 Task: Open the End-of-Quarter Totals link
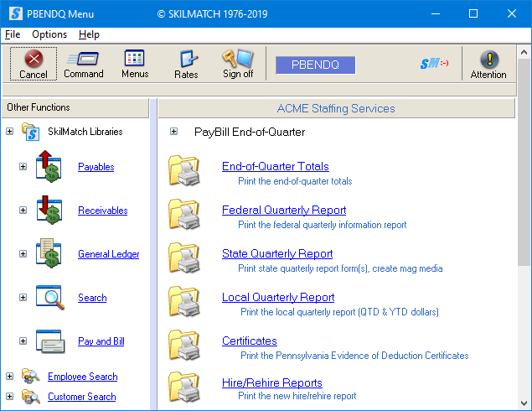(x=275, y=166)
